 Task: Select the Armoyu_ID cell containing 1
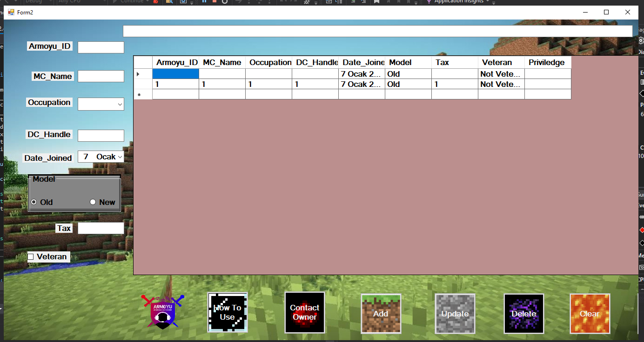coord(176,84)
